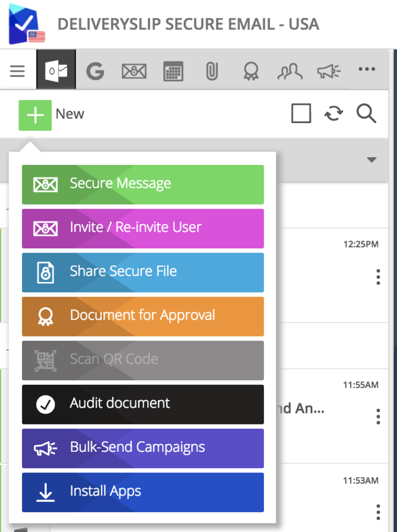Click the New label text
This screenshot has height=532, width=397.
tap(70, 114)
